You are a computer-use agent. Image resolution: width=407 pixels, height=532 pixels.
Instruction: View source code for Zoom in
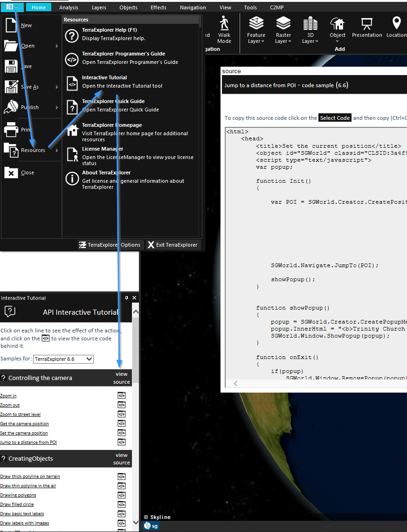click(121, 395)
